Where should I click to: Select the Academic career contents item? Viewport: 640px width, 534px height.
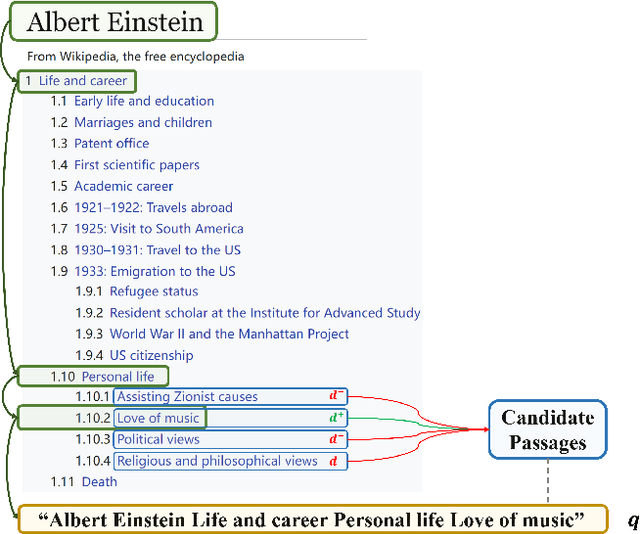123,186
